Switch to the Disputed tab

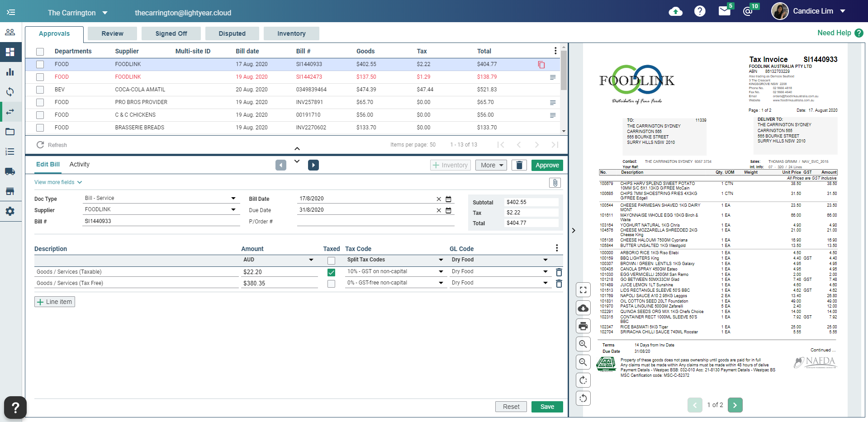tap(232, 33)
